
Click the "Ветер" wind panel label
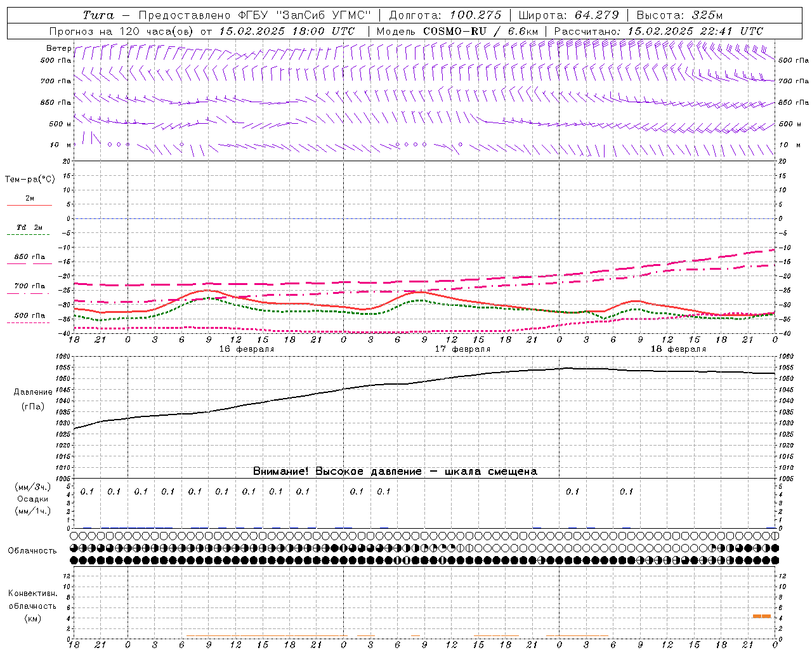tap(58, 48)
